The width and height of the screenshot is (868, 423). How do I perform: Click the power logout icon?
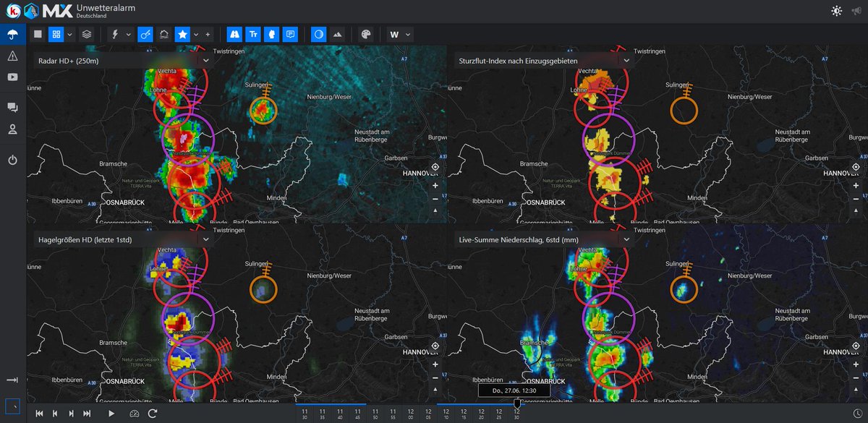coord(12,160)
